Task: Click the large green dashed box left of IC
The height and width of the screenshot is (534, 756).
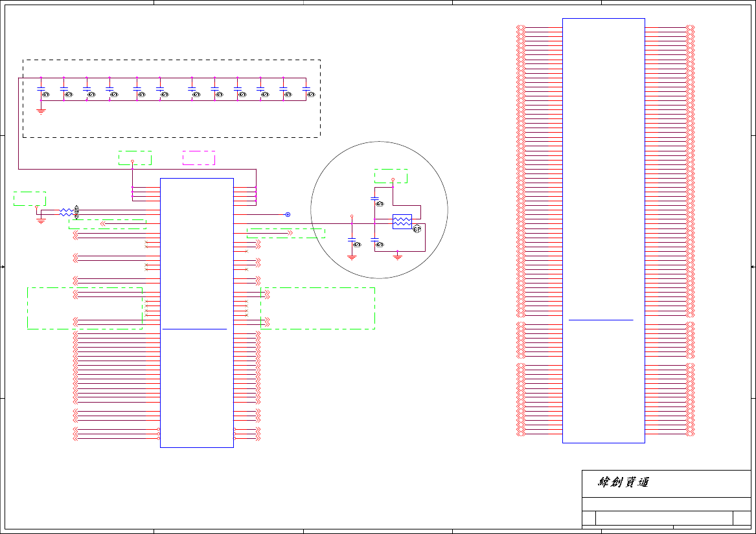Action: (x=85, y=309)
